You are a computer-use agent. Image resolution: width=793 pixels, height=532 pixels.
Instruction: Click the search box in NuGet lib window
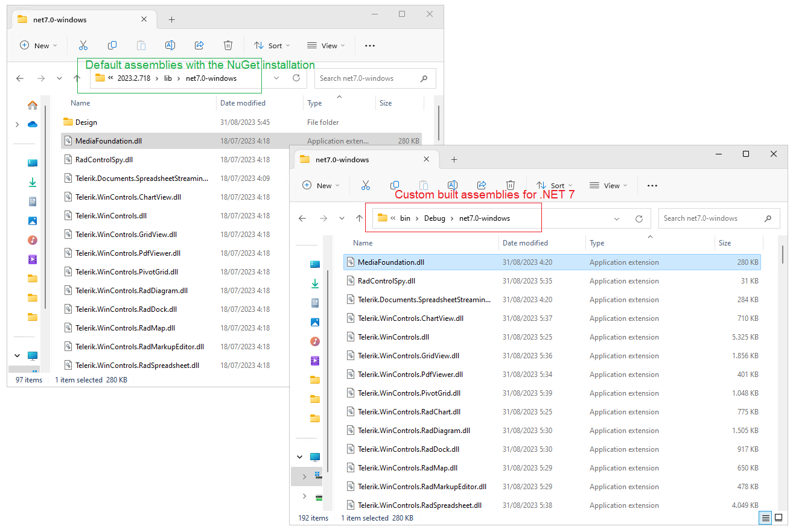(x=375, y=78)
